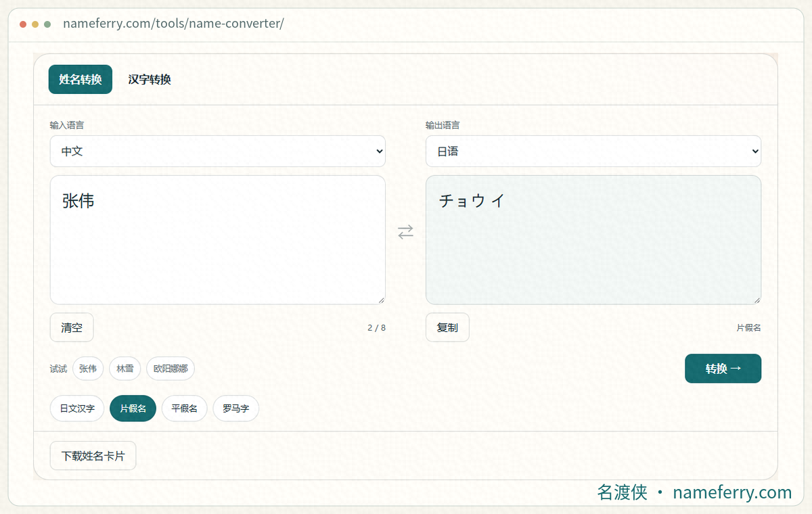Select the 日文汉字 output format
This screenshot has height=514, width=812.
pyautogui.click(x=77, y=408)
